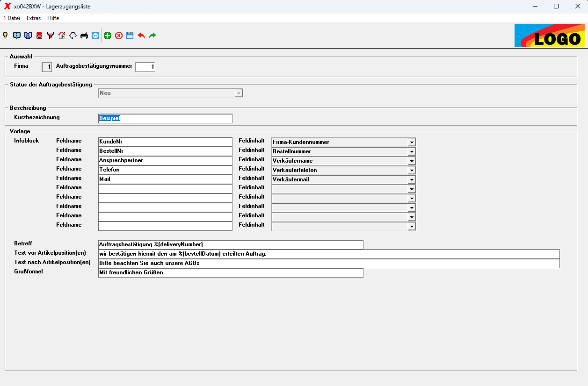Click the red X application icon in title bar
Image resolution: width=588 pixels, height=386 pixels.
(7, 7)
